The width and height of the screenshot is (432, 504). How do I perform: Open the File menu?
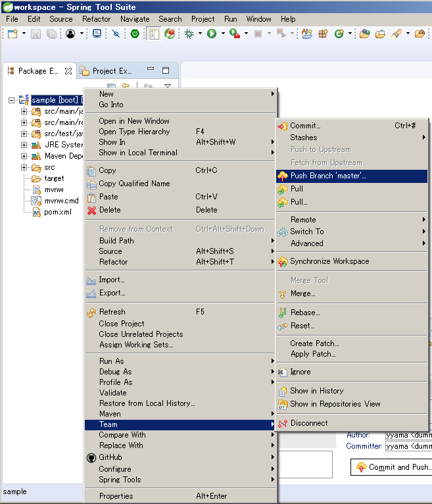pyautogui.click(x=12, y=19)
